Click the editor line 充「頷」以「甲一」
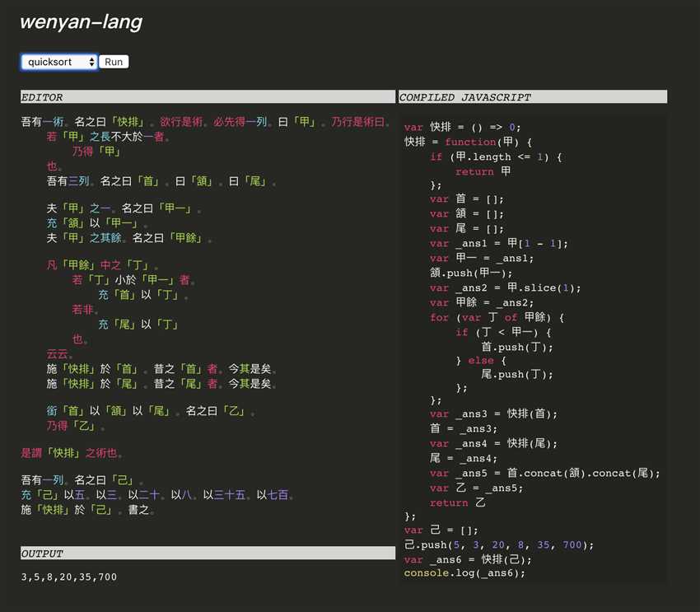This screenshot has width=700, height=612. 97,223
